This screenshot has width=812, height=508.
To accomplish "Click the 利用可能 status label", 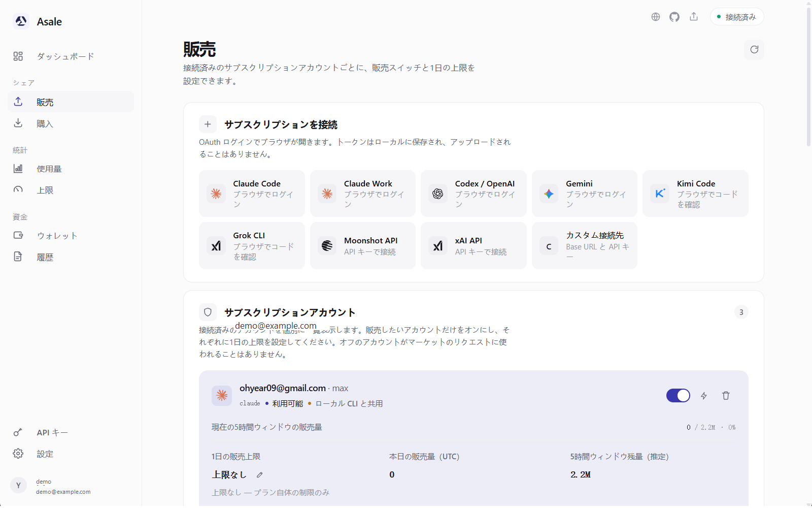I will click(x=287, y=403).
